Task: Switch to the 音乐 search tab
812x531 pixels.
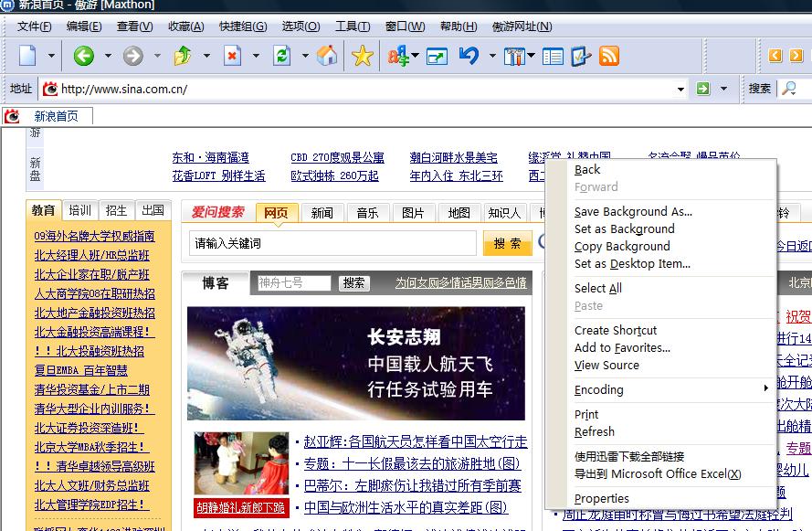Action: click(x=367, y=213)
